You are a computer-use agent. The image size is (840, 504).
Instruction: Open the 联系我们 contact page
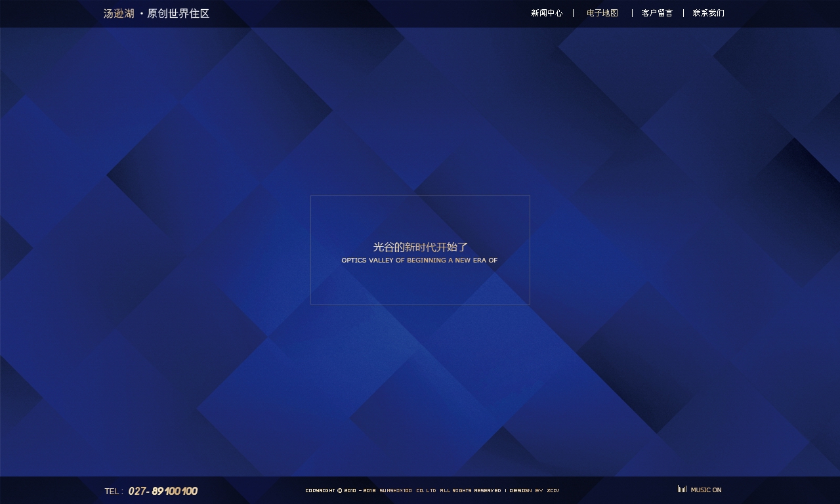[709, 13]
